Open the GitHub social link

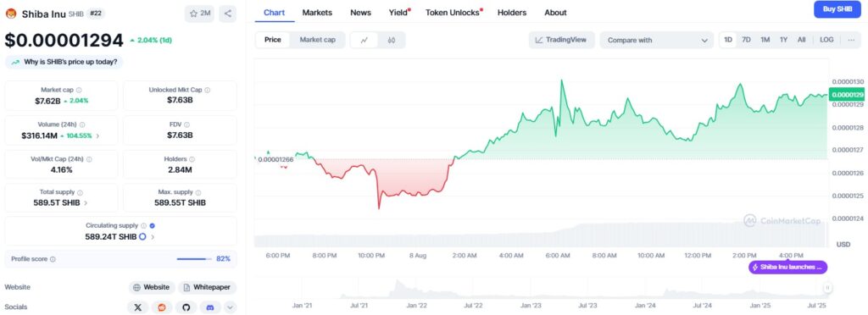coord(186,307)
